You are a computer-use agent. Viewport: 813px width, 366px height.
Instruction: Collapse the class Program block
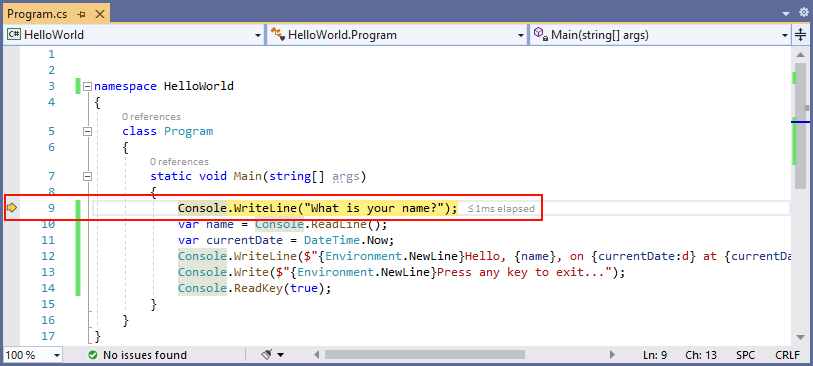(x=88, y=131)
